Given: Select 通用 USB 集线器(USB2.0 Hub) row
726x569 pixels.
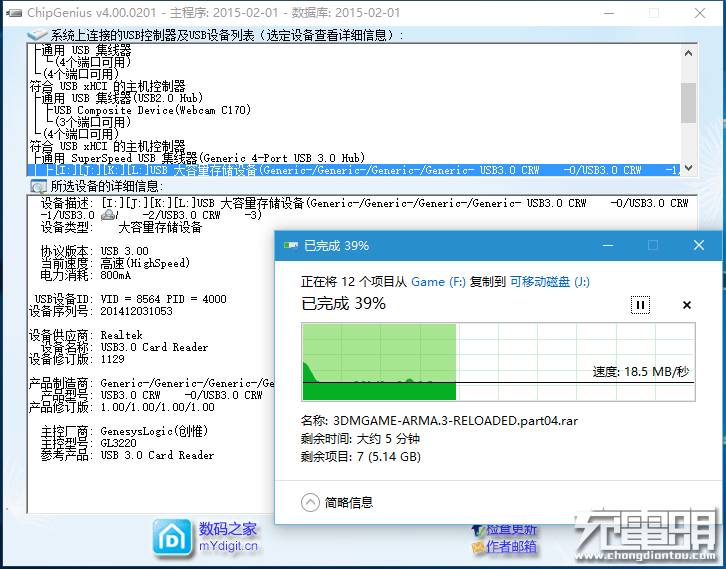Looking at the screenshot, I should point(122,98).
